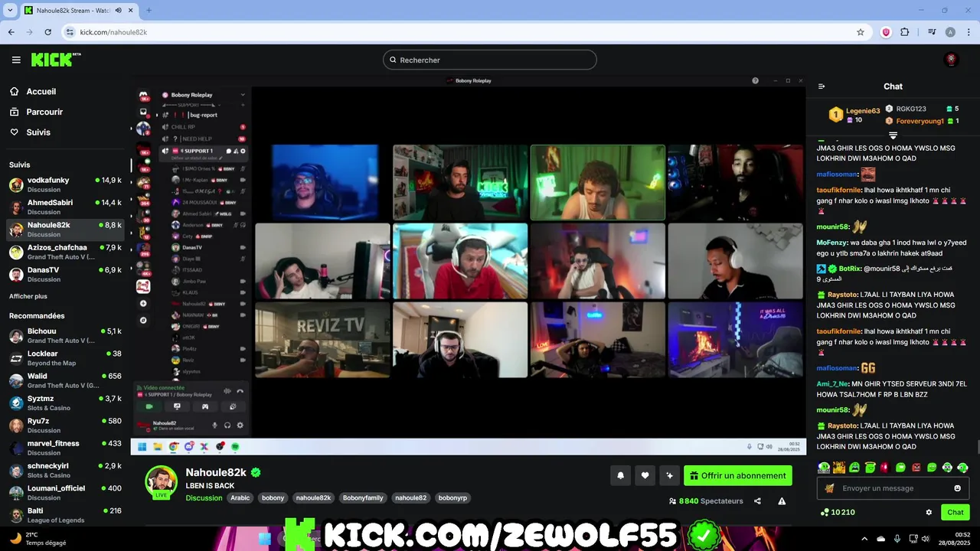Open Chrome tab search dropdown
Image resolution: width=980 pixels, height=551 pixels.
click(x=11, y=10)
